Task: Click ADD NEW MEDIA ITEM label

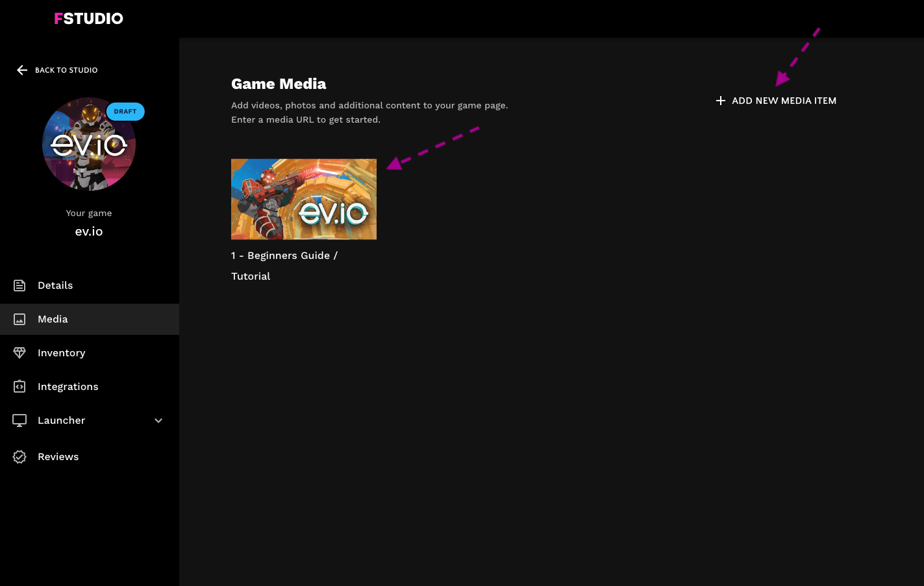Action: tap(784, 101)
